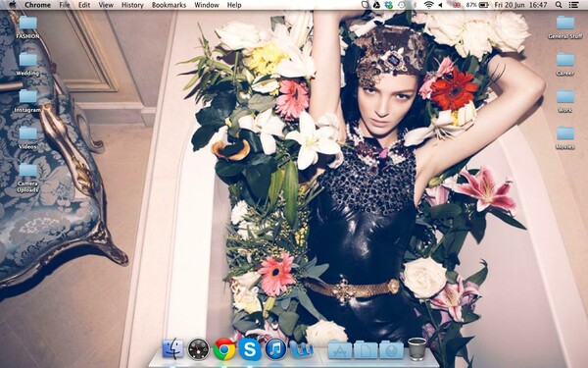Launch Dashboard from the Dock
The height and width of the screenshot is (368, 588).
coord(198,349)
